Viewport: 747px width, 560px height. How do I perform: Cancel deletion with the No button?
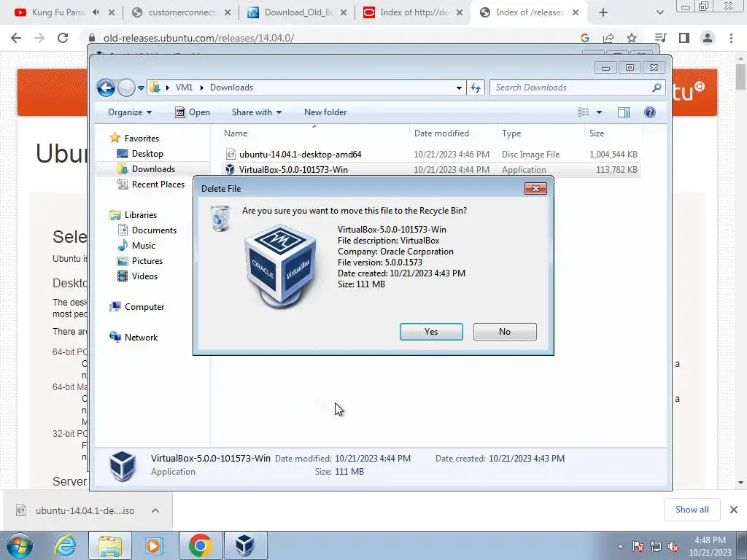[x=505, y=332]
